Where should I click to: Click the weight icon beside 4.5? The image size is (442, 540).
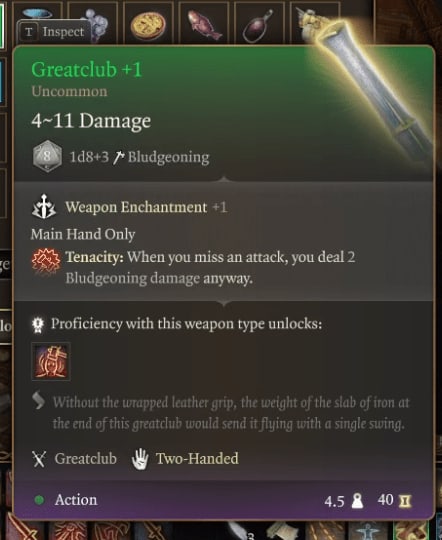[357, 501]
